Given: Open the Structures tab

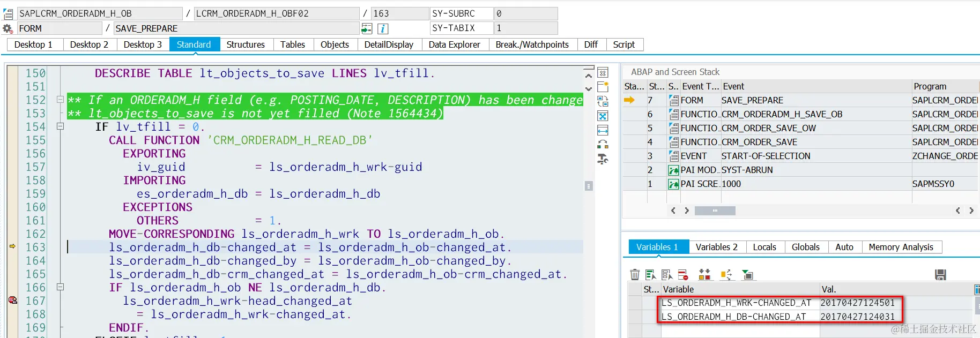Looking at the screenshot, I should (x=246, y=44).
